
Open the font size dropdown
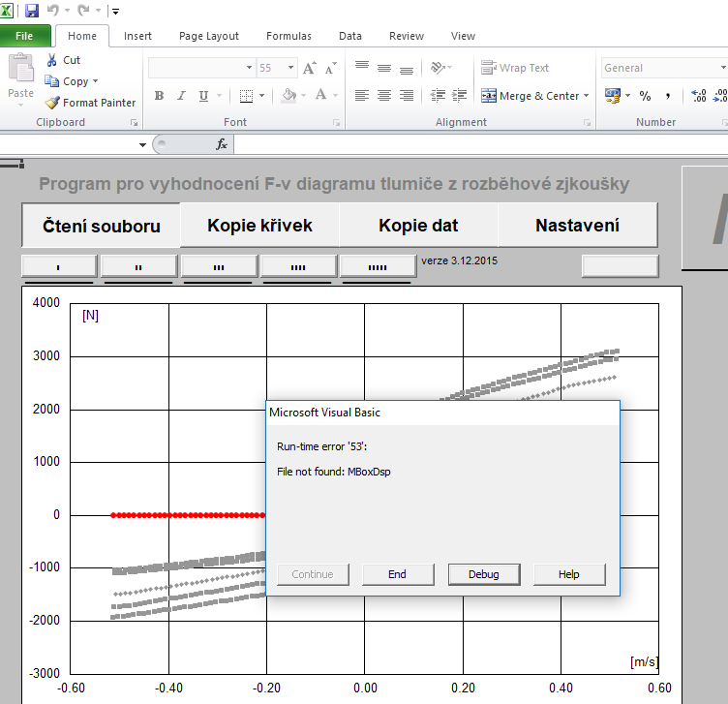pyautogui.click(x=289, y=69)
